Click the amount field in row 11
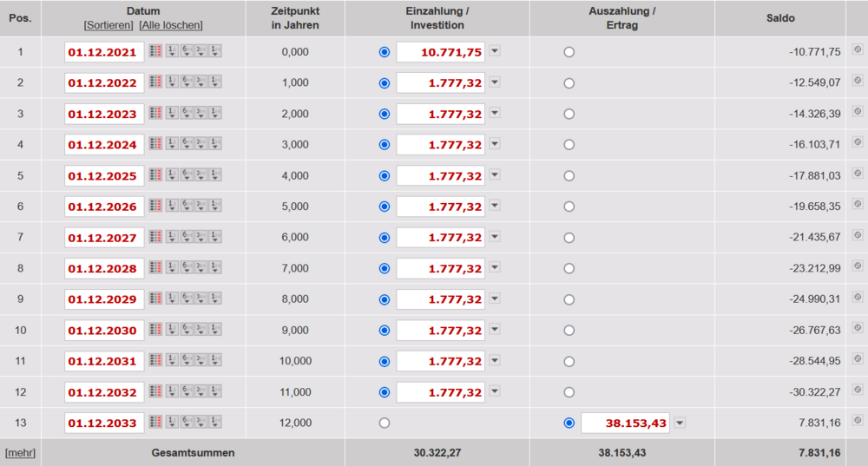Screen dimensions: 868x466 [x=440, y=361]
